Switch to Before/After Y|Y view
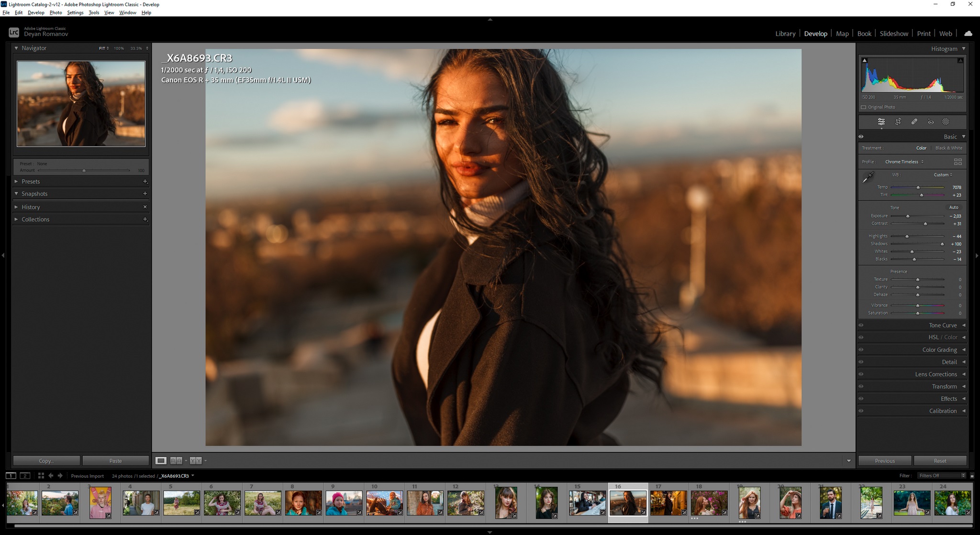 [x=195, y=461]
